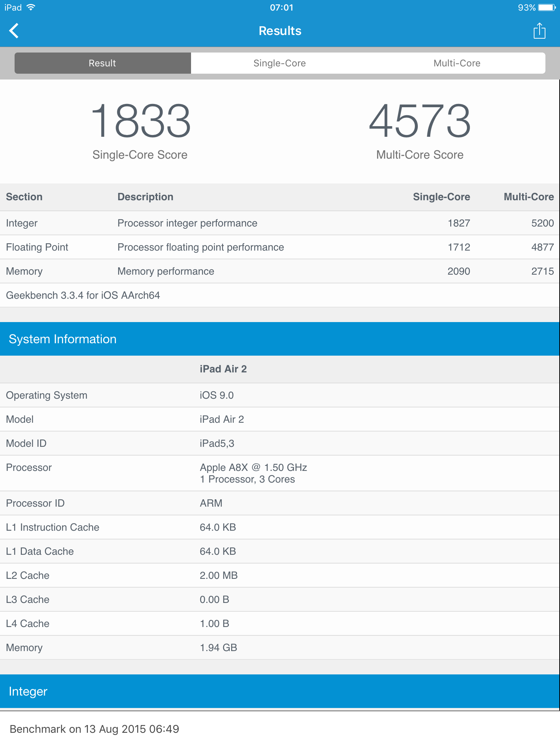Select the Result tab
The height and width of the screenshot is (747, 560).
[x=102, y=63]
